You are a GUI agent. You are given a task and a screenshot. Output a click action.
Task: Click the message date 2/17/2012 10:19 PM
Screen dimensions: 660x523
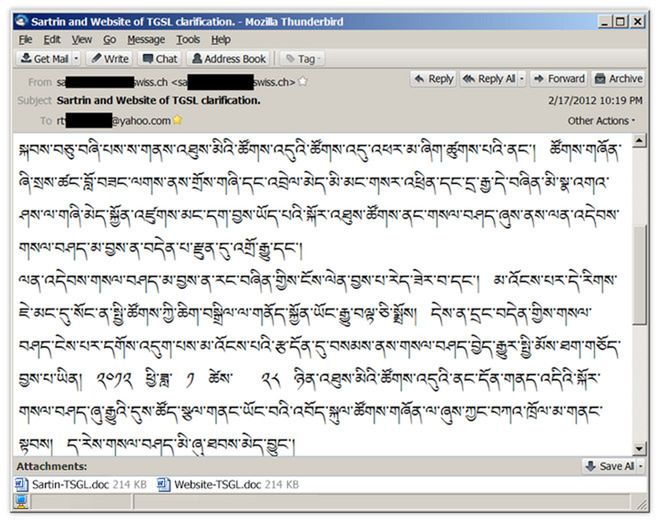595,101
